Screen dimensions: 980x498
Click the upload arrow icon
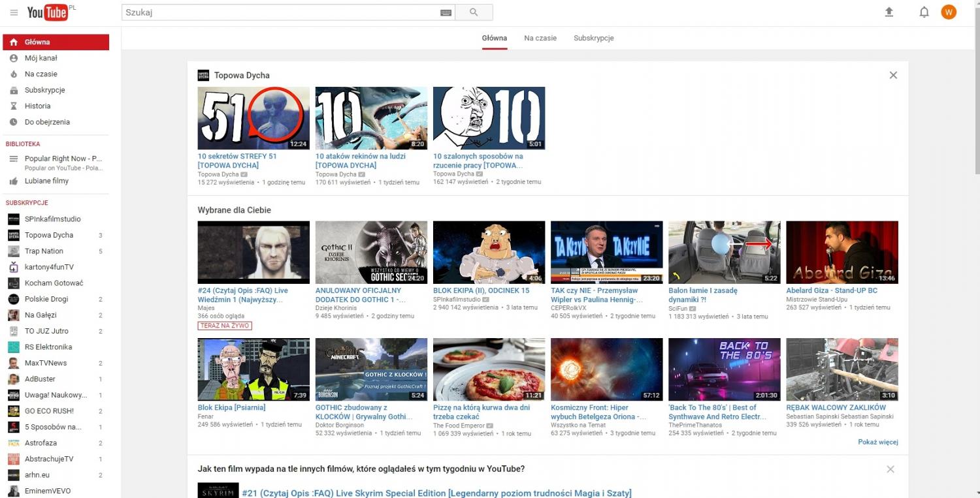pos(889,12)
